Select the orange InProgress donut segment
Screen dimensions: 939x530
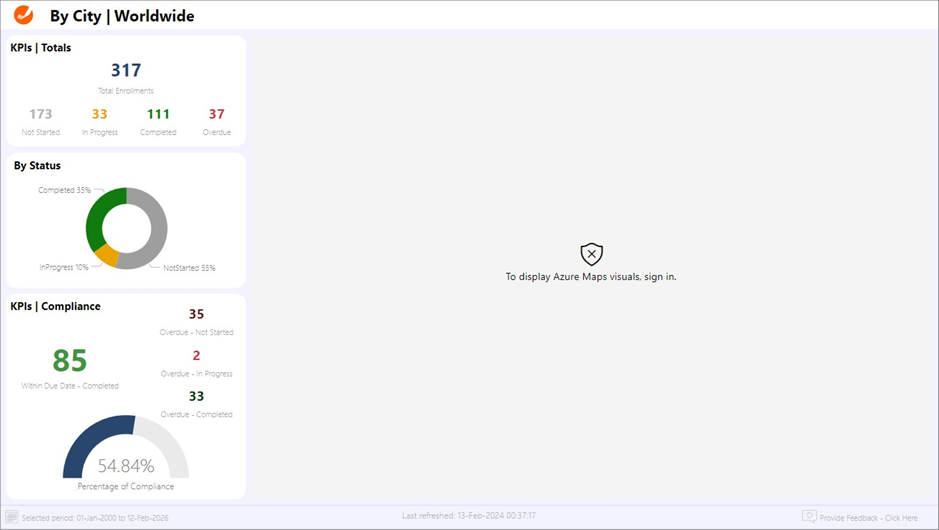107,257
